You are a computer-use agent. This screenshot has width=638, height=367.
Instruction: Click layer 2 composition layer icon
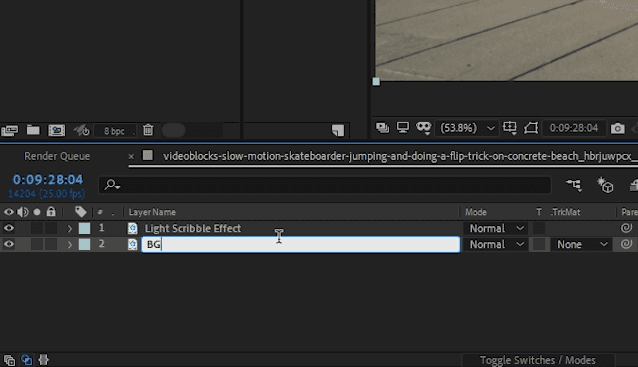pyautogui.click(x=133, y=244)
